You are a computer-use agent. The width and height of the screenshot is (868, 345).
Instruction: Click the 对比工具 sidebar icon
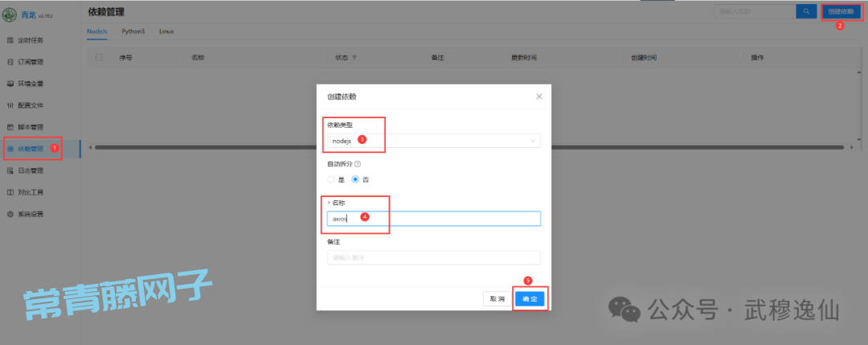click(x=10, y=192)
